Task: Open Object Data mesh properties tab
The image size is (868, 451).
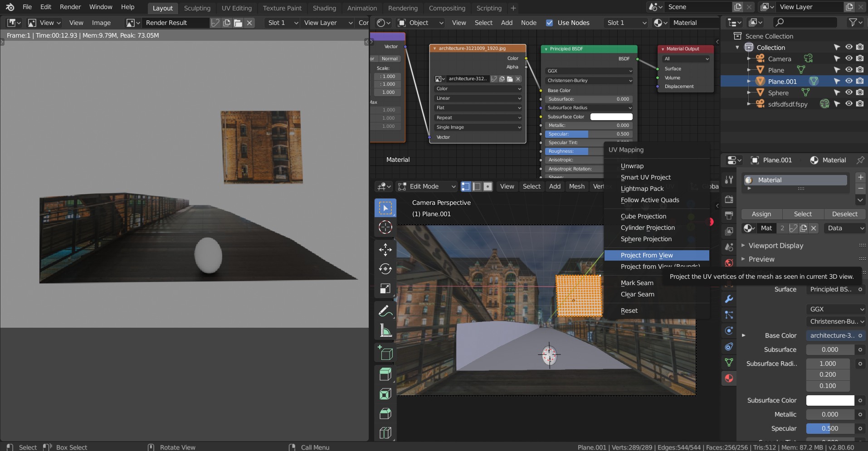Action: (729, 363)
